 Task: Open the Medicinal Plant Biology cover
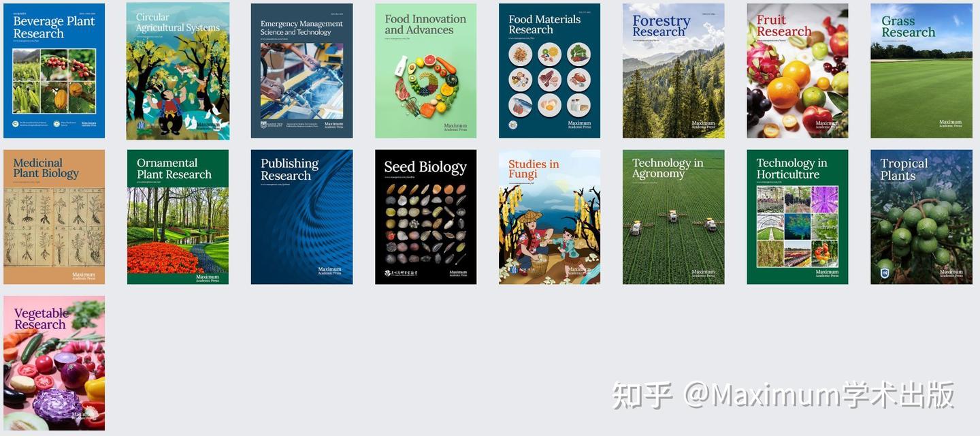click(54, 217)
